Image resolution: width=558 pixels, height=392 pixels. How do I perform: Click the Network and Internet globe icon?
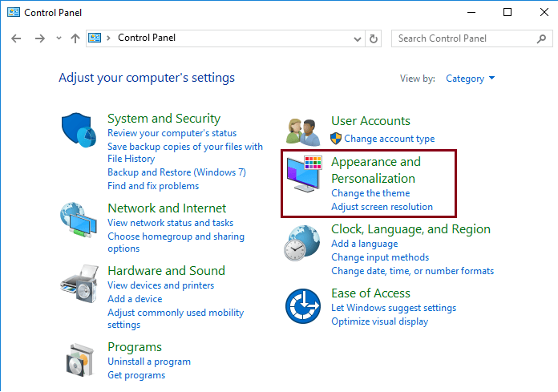point(79,220)
